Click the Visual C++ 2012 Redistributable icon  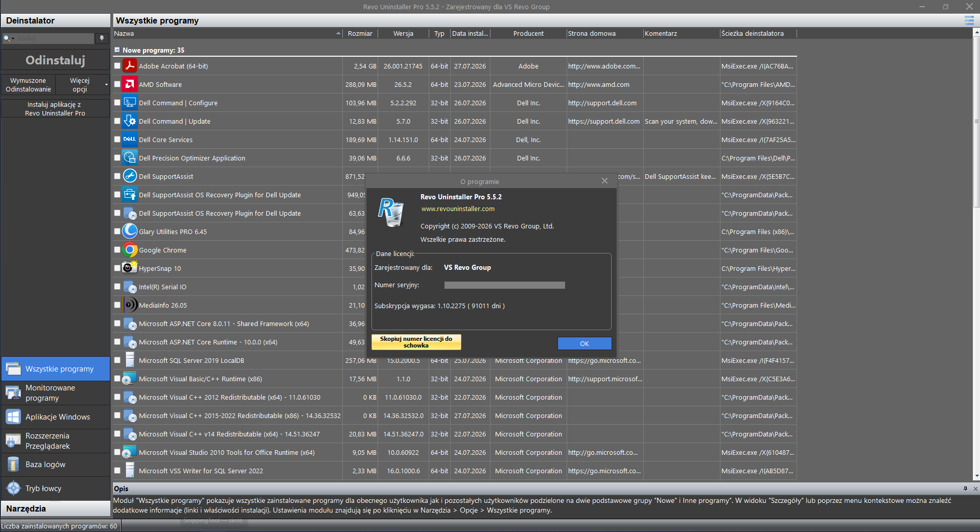(130, 397)
